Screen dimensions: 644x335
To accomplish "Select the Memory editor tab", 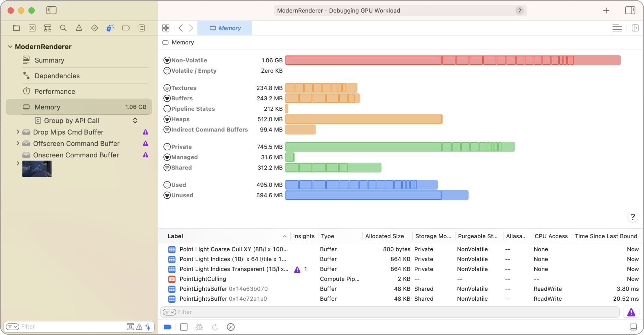I will coord(225,28).
